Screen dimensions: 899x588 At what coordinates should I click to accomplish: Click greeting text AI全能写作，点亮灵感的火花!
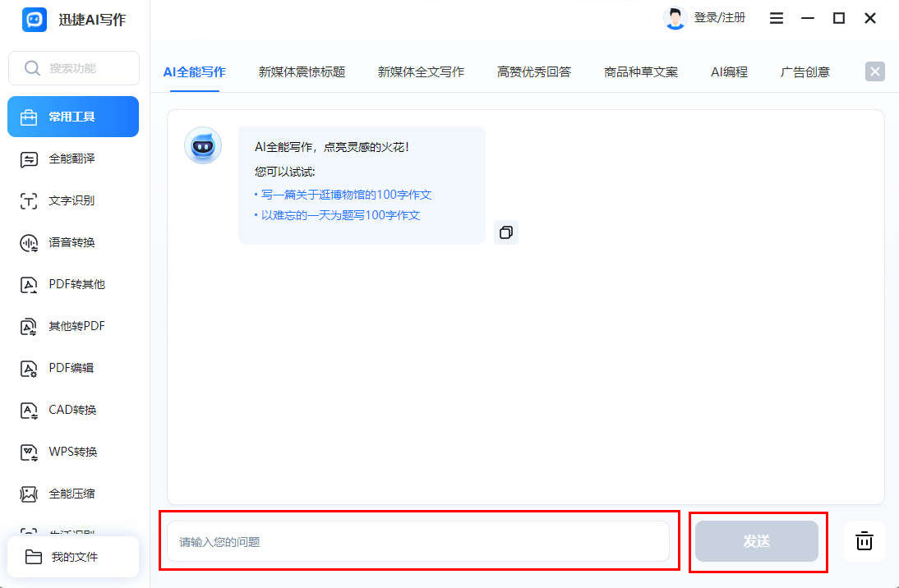pyautogui.click(x=332, y=147)
